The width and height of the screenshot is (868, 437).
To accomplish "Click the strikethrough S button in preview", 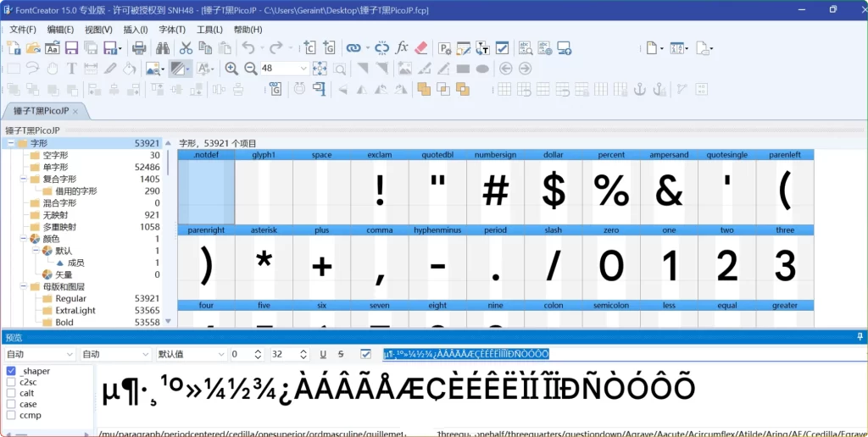I will tap(341, 354).
